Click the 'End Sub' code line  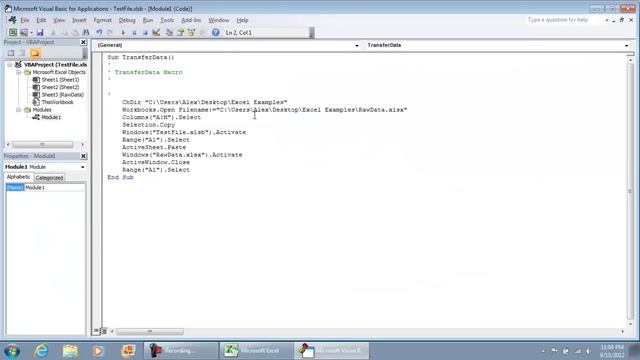(x=120, y=177)
